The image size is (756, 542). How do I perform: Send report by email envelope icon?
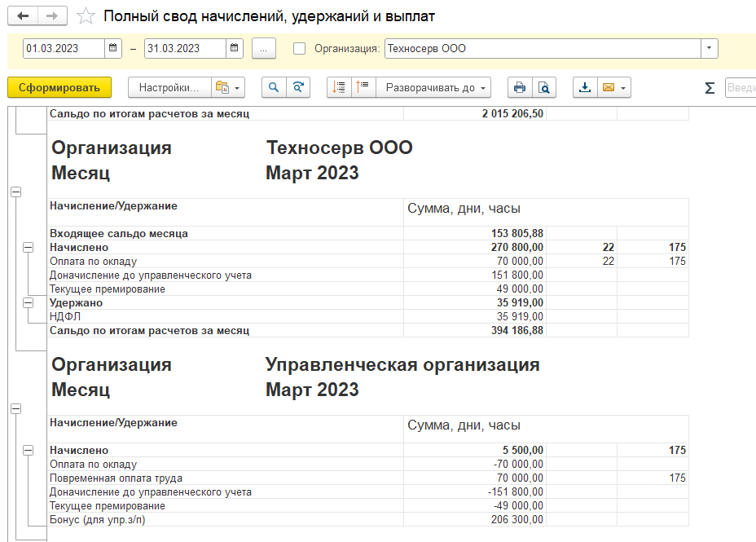609,87
